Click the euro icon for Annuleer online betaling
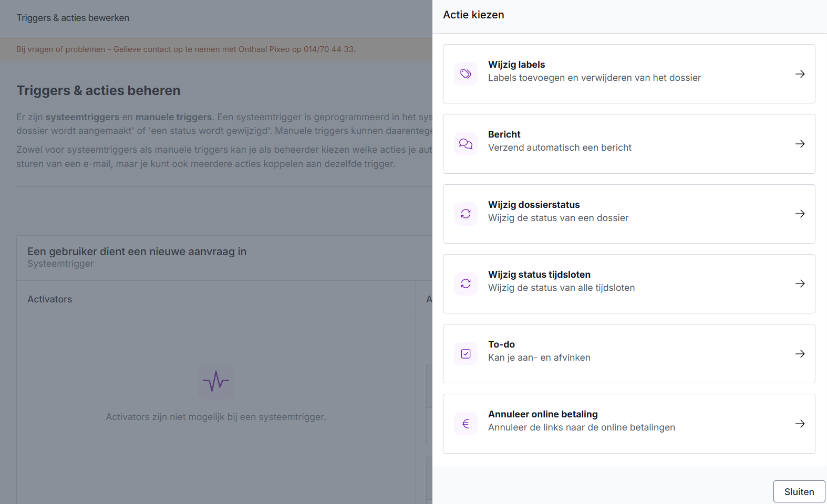Viewport: 827px width, 504px height. [466, 424]
